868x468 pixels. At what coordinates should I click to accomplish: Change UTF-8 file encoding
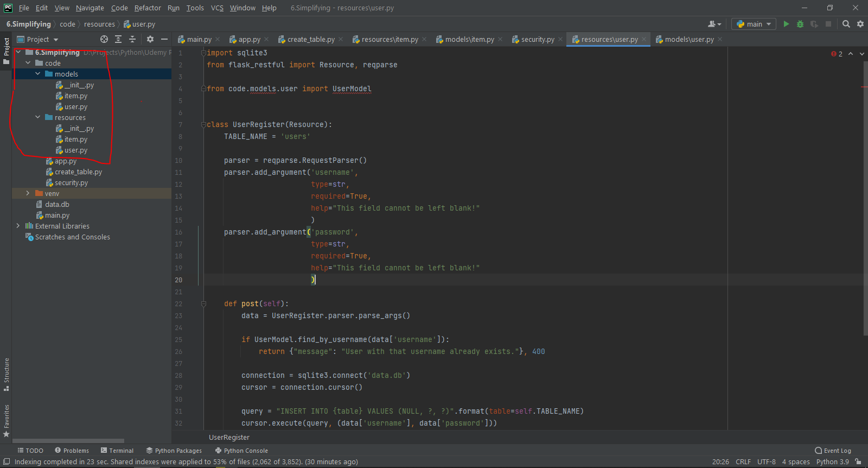coord(767,462)
